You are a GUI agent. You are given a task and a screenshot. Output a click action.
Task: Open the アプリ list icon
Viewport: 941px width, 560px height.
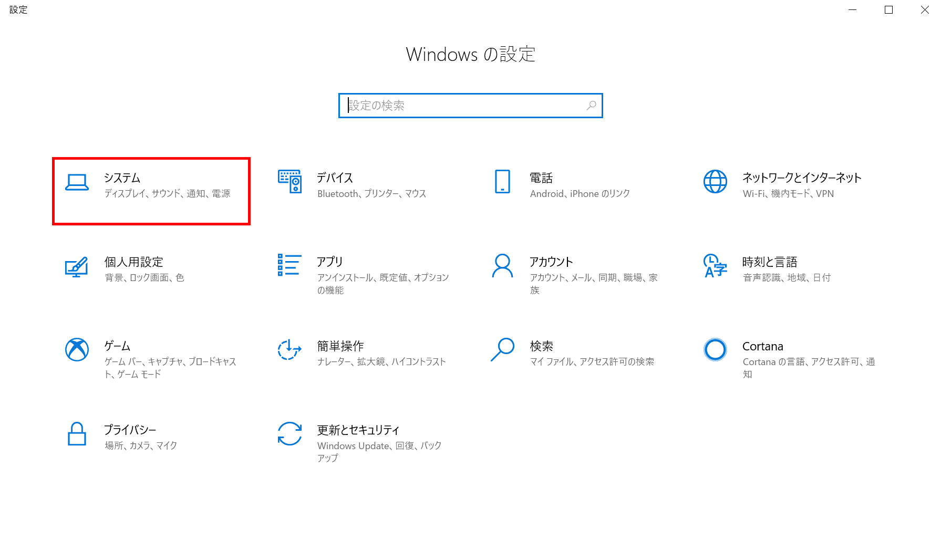coord(289,265)
